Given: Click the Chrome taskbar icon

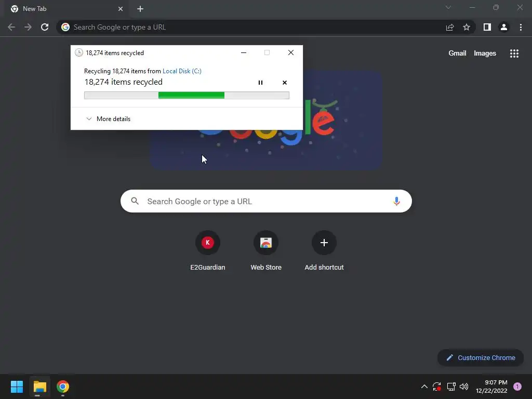Looking at the screenshot, I should [x=63, y=387].
